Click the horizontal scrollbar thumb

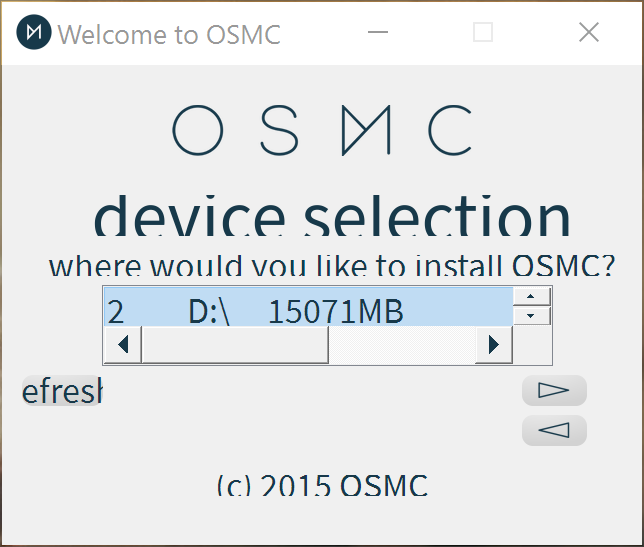click(x=235, y=345)
